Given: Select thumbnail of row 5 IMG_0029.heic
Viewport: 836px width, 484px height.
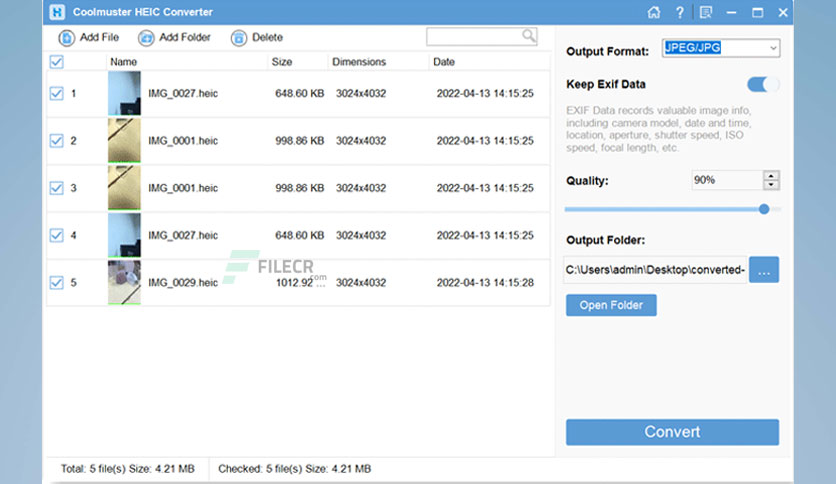Looking at the screenshot, I should click(124, 283).
